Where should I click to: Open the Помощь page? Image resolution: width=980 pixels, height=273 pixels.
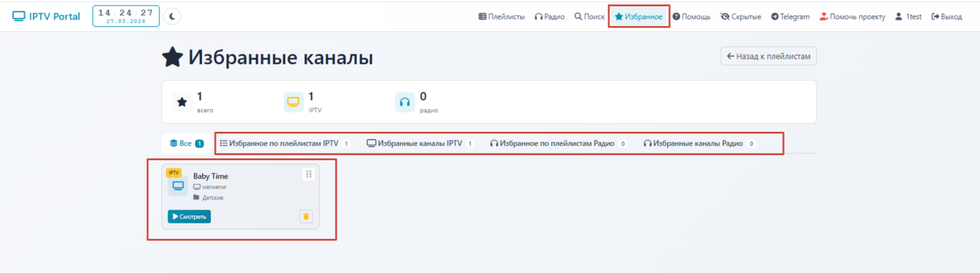[x=692, y=17]
